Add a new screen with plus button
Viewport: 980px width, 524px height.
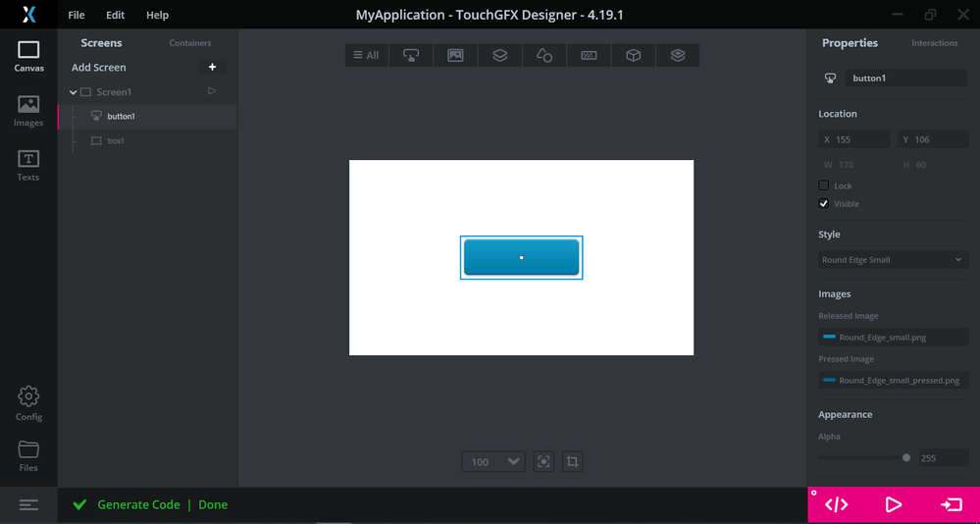pos(213,67)
